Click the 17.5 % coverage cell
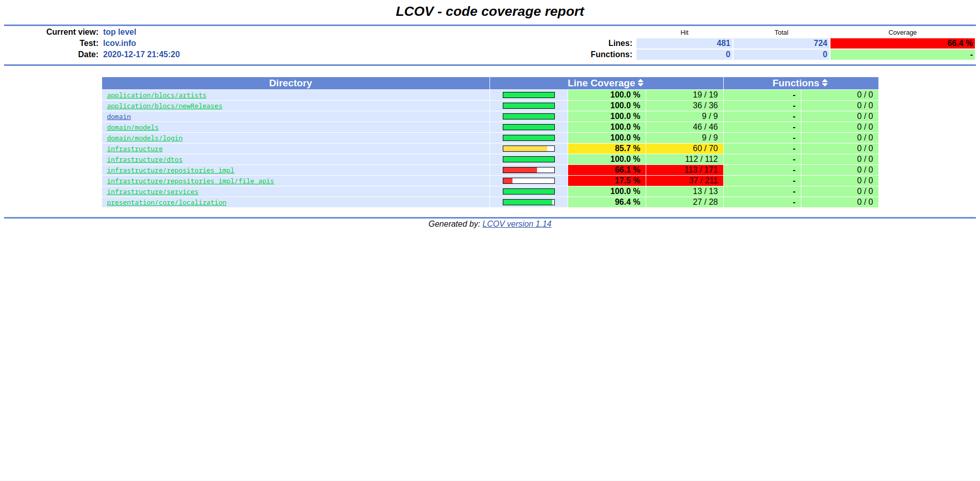This screenshot has height=481, width=980. coord(607,181)
